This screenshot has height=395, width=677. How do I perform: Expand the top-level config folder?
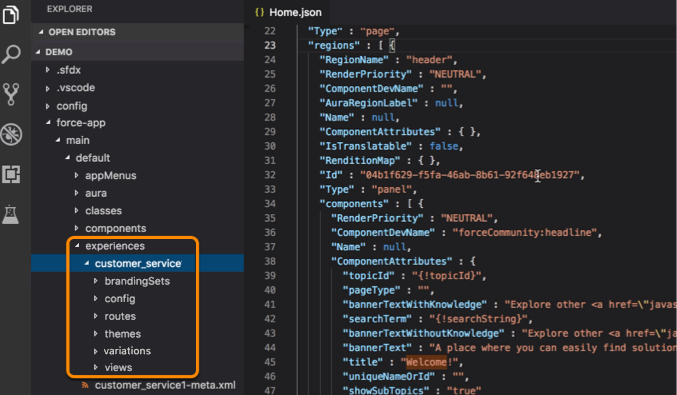point(47,106)
